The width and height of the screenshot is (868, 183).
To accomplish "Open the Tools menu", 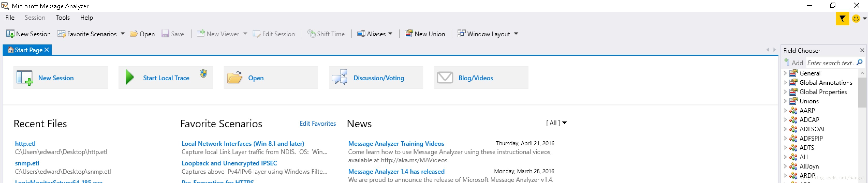I will coord(63,18).
